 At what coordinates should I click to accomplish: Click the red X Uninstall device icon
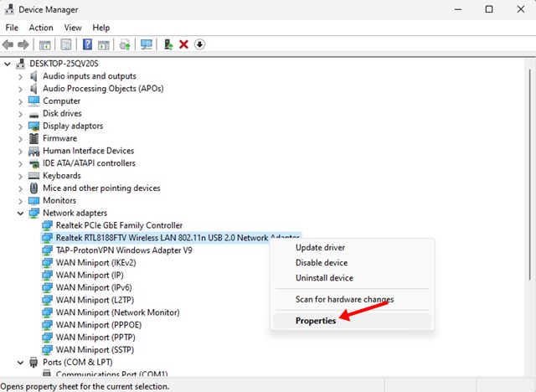[x=184, y=44]
